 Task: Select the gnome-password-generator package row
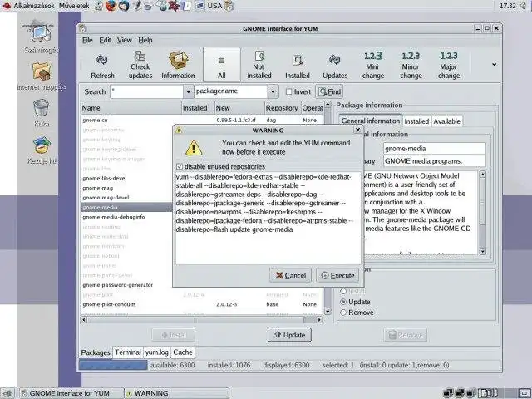[126, 285]
